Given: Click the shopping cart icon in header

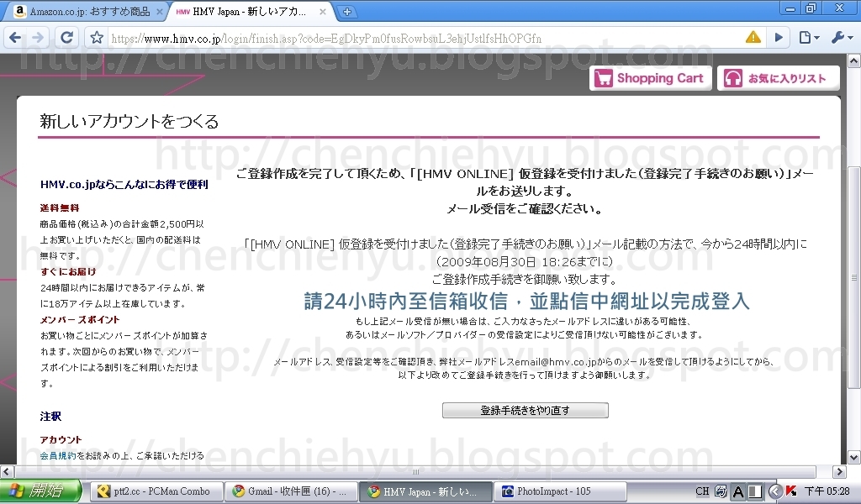Looking at the screenshot, I should (604, 78).
